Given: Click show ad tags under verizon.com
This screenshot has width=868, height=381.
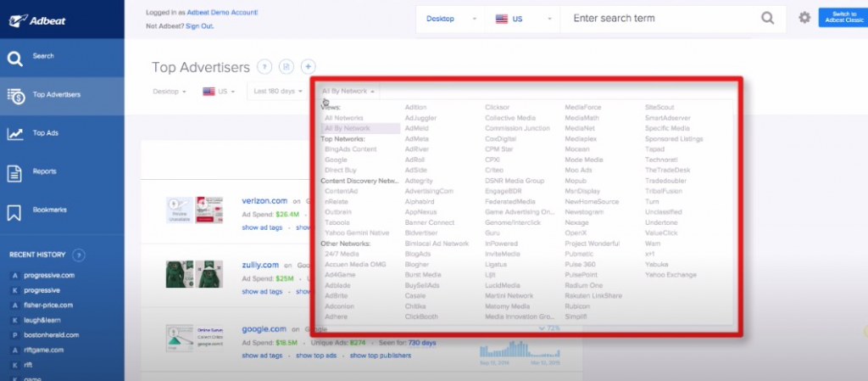Looking at the screenshot, I should coord(262,227).
